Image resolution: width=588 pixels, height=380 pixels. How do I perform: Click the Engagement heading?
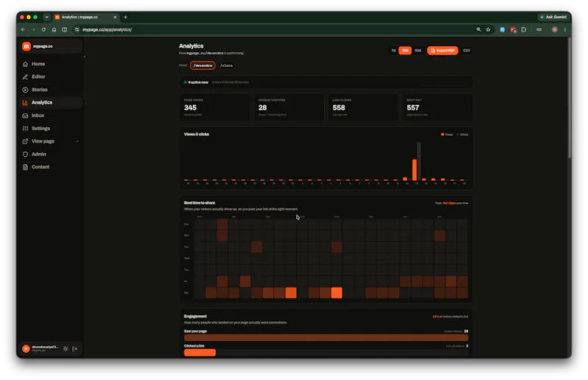point(195,316)
